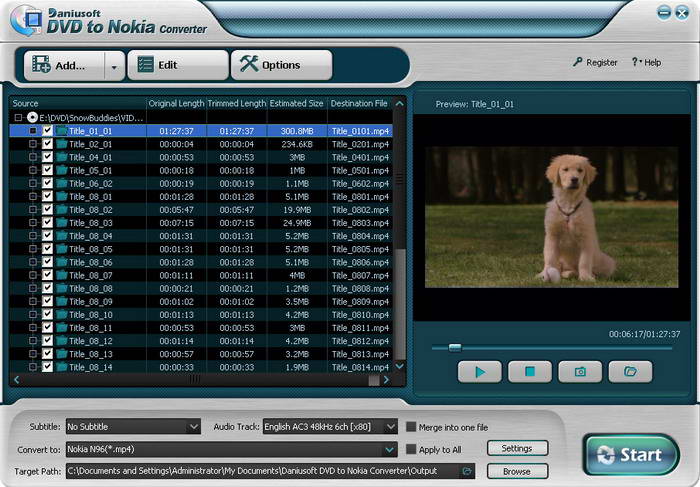The image size is (700, 487).
Task: Sort by Original Length column header
Action: [x=176, y=104]
